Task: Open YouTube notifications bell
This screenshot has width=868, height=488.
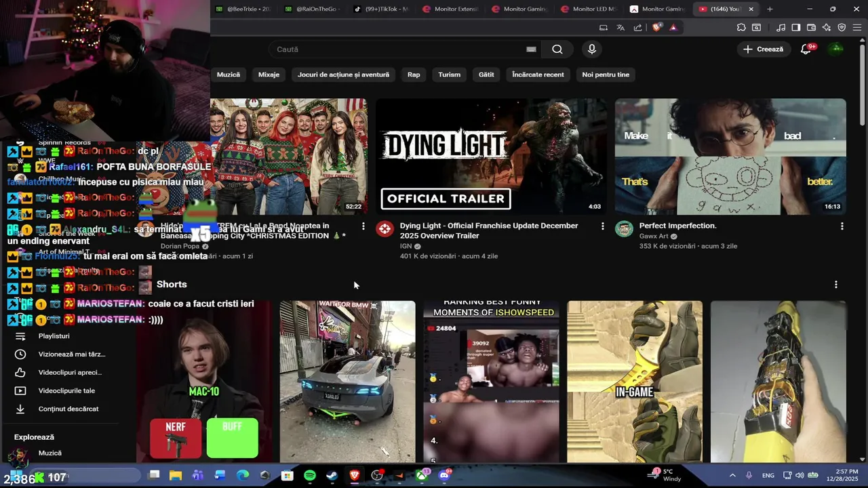Action: tap(806, 49)
